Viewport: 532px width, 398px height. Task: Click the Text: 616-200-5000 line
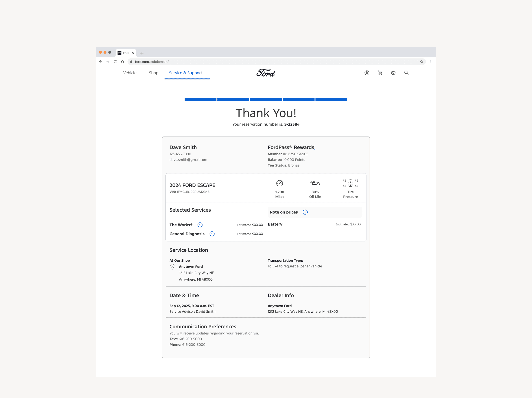tap(186, 339)
